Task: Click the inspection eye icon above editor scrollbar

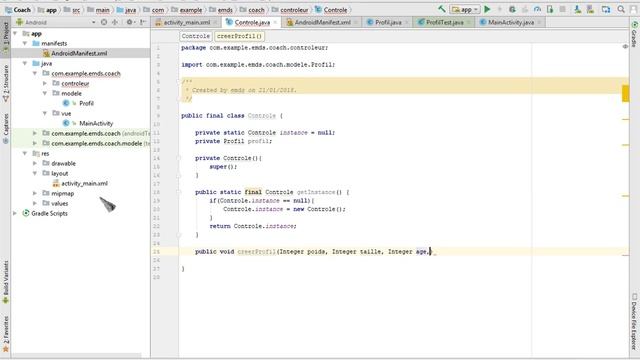Action: tap(625, 47)
